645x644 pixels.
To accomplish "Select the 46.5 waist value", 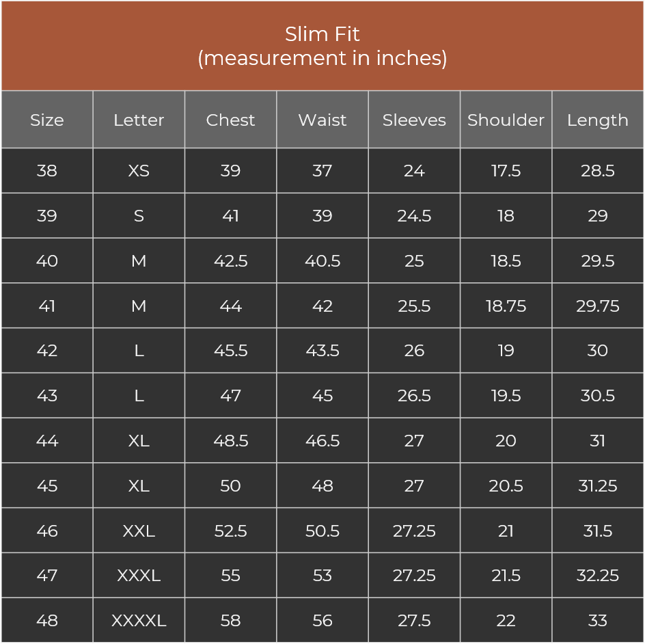I will click(x=322, y=441).
